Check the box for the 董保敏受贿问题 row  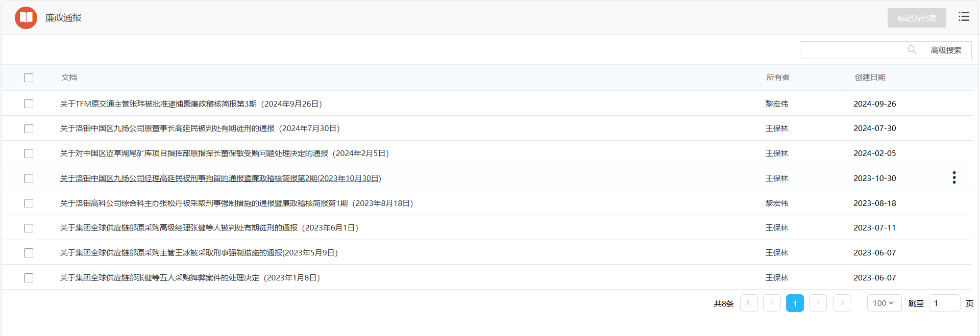click(x=29, y=153)
